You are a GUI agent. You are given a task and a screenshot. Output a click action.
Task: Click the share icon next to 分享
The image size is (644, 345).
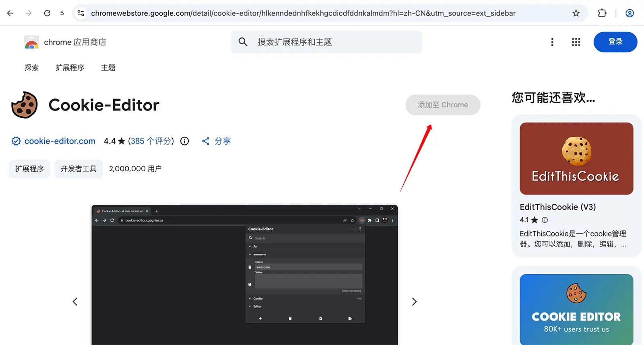click(x=206, y=141)
